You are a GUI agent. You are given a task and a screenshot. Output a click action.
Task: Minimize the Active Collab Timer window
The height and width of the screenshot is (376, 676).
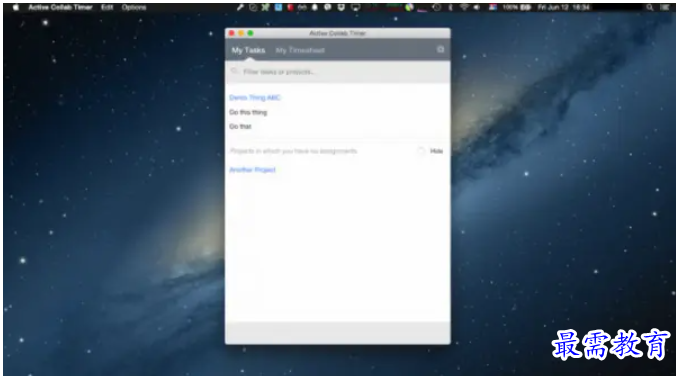[241, 33]
